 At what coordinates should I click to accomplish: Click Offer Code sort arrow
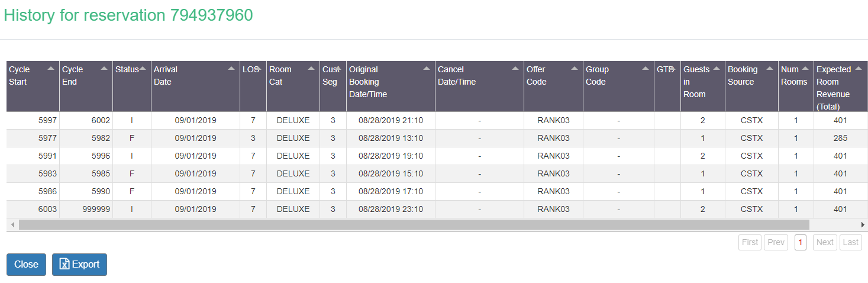pos(575,69)
